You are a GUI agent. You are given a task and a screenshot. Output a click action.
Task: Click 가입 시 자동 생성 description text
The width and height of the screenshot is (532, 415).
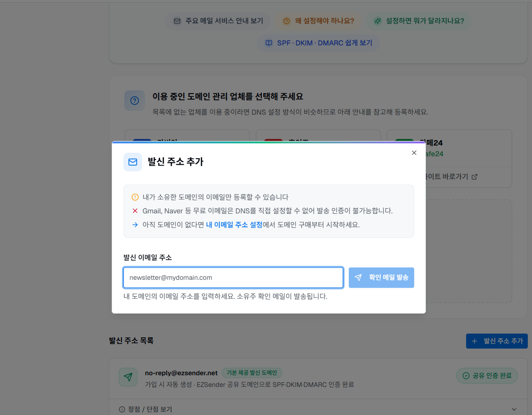coord(249,385)
